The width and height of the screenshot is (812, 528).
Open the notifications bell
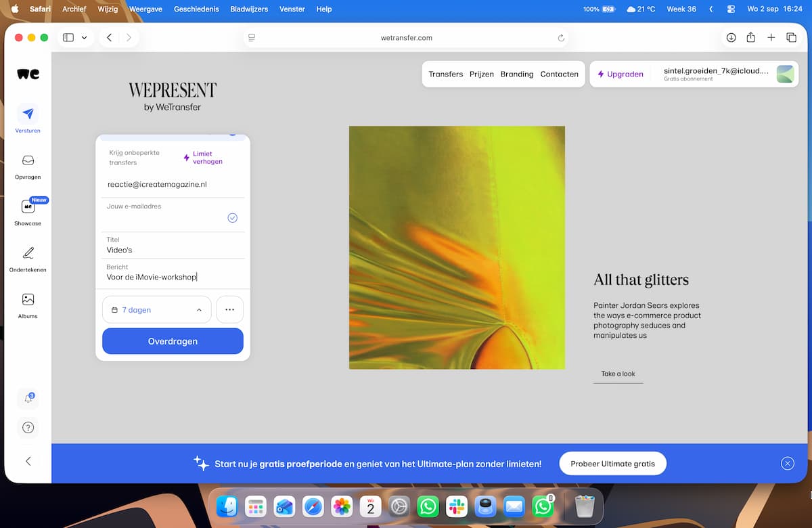pos(28,398)
